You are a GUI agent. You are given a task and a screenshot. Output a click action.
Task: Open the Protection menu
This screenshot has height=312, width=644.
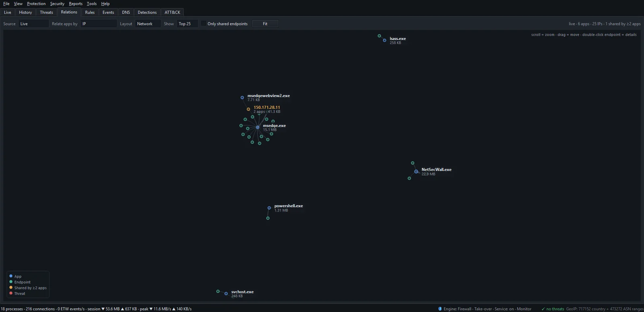click(x=36, y=4)
